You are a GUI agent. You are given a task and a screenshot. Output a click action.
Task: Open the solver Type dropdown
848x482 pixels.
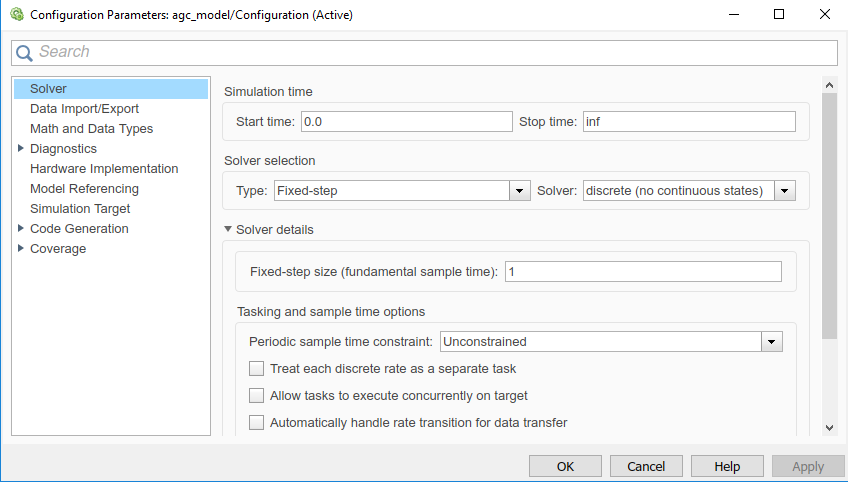click(519, 191)
